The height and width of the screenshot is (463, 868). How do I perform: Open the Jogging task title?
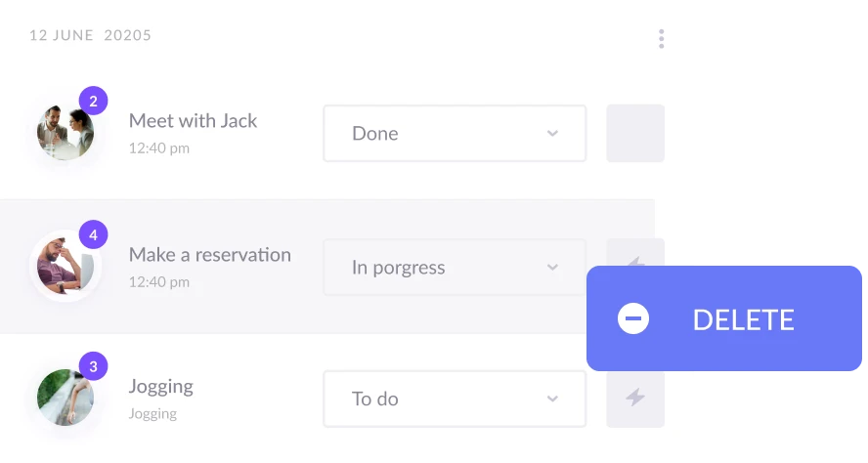coord(161,387)
